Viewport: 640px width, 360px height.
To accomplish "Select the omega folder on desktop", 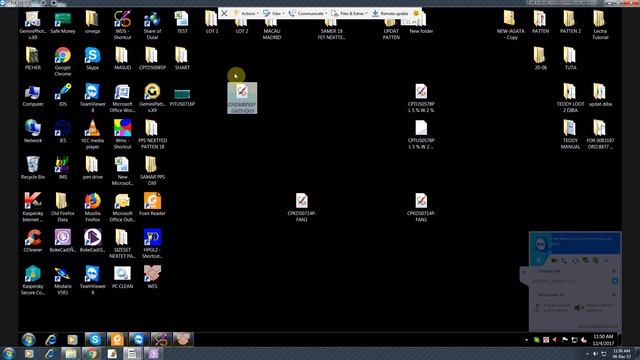I will click(x=93, y=22).
